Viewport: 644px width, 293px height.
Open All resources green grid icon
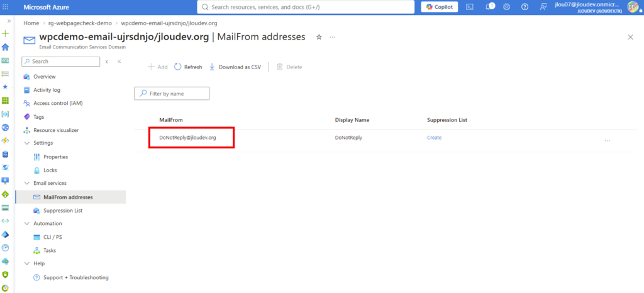pos(5,101)
